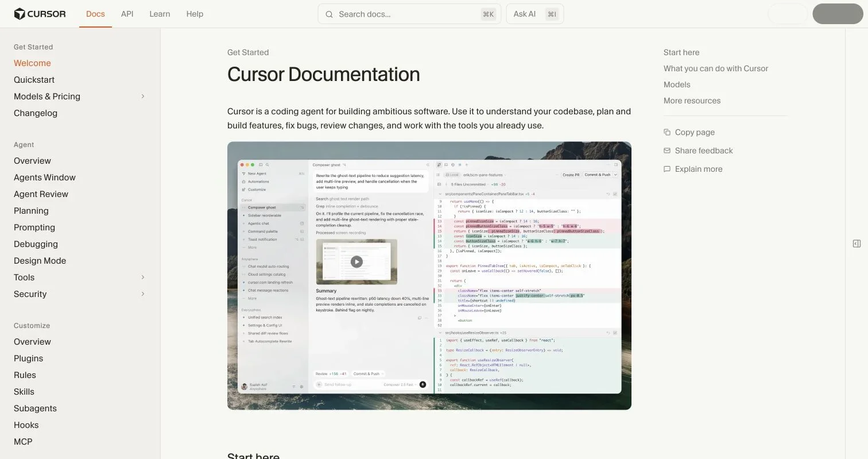Open Design Mode in the sidebar
This screenshot has width=868, height=459.
[40, 261]
